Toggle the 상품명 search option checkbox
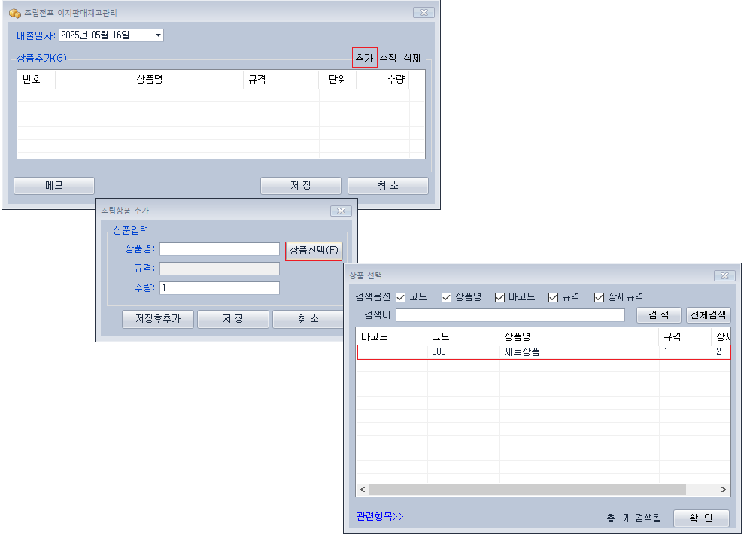Viewport: 756px width, 559px height. pos(447,298)
